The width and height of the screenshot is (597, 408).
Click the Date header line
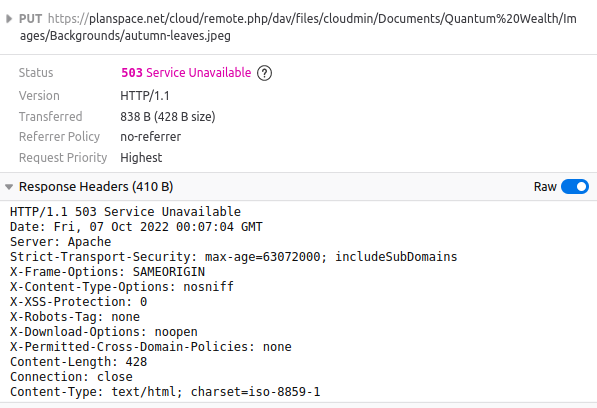click(x=136, y=227)
